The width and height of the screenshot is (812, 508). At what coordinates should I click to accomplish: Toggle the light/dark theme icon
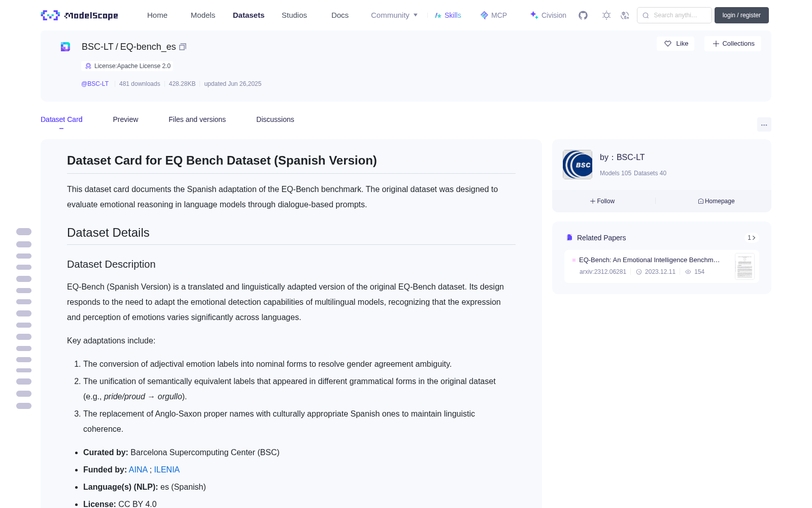[x=606, y=15]
